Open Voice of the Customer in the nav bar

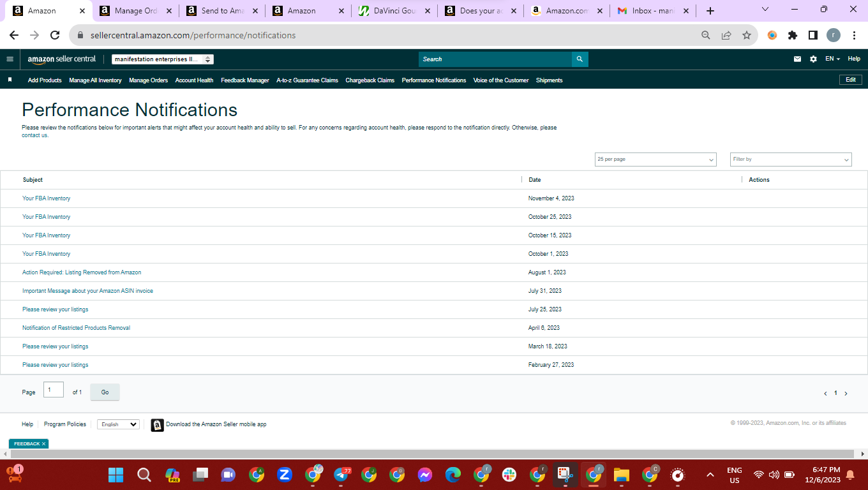click(501, 80)
